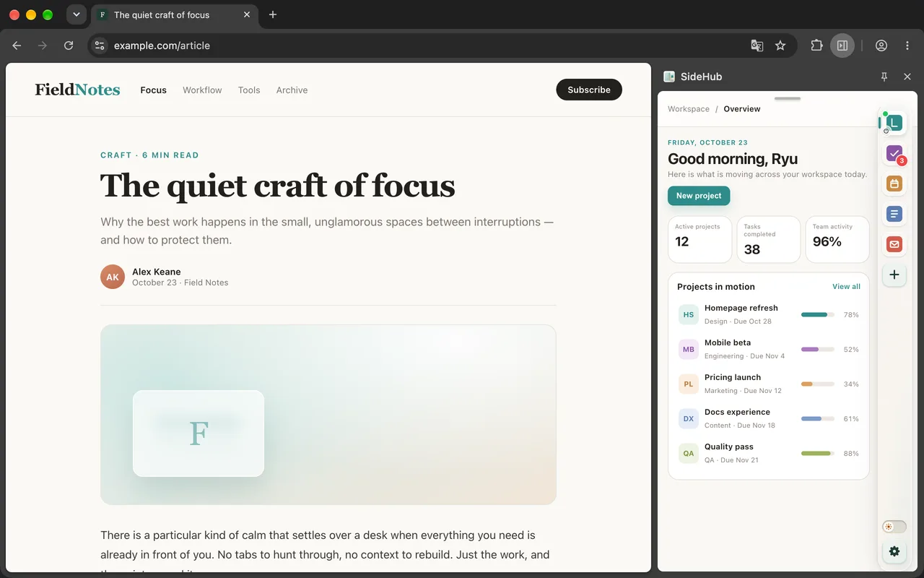The width and height of the screenshot is (924, 578).
Task: Close the SideHub panel with the X
Action: [907, 77]
